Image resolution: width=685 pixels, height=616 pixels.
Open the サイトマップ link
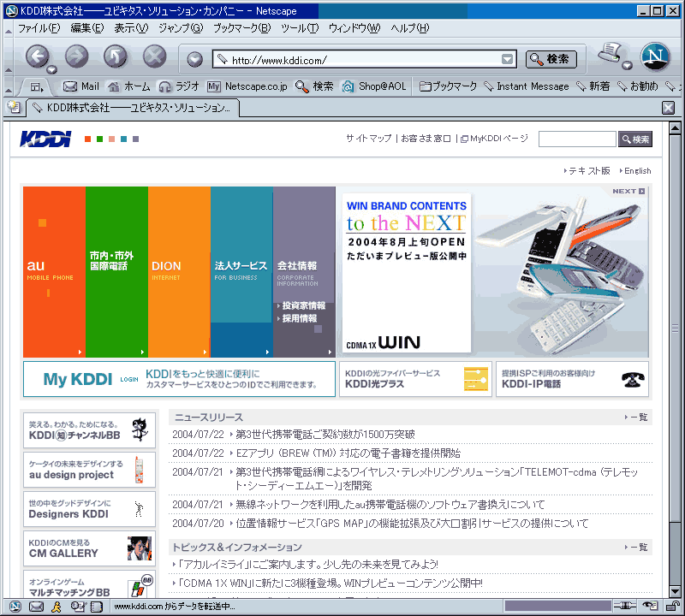click(369, 139)
